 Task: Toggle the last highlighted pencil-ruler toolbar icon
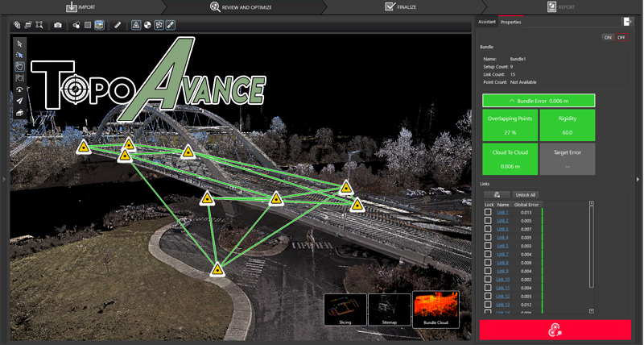171,25
